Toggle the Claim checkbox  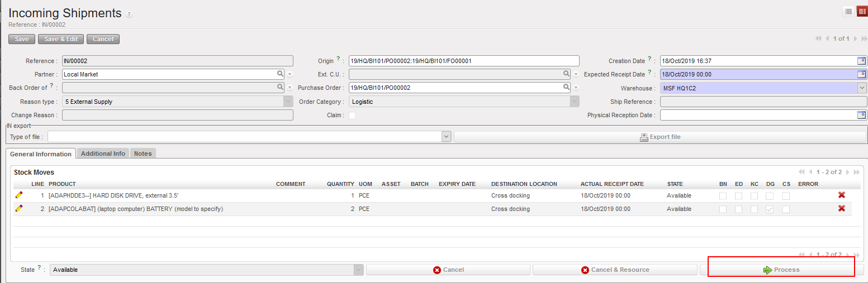pyautogui.click(x=352, y=116)
